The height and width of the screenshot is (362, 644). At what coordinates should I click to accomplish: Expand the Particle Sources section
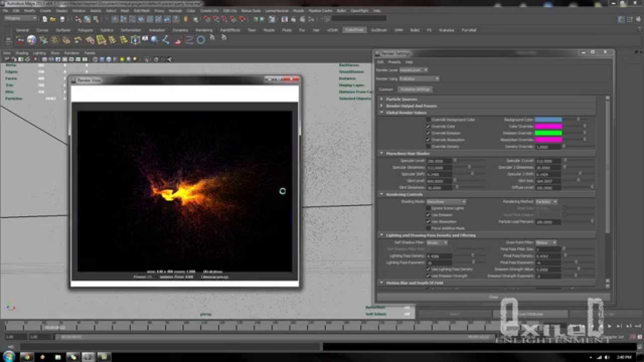point(381,99)
